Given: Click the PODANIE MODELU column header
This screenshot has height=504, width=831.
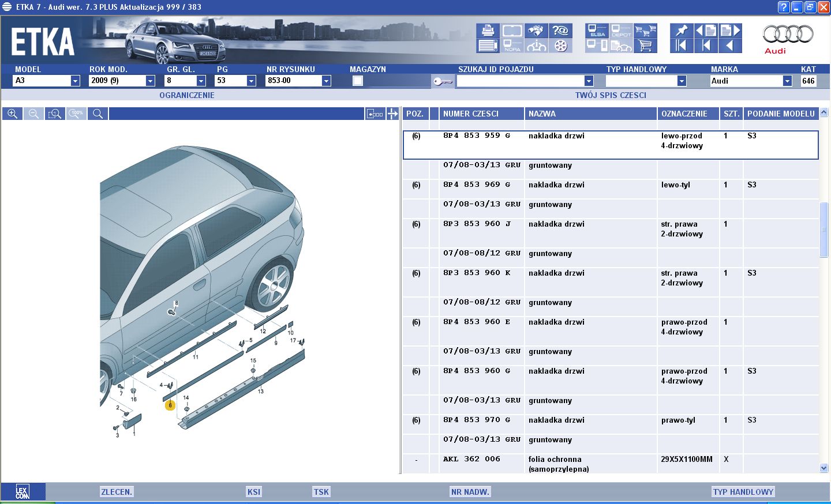Looking at the screenshot, I should 781,114.
